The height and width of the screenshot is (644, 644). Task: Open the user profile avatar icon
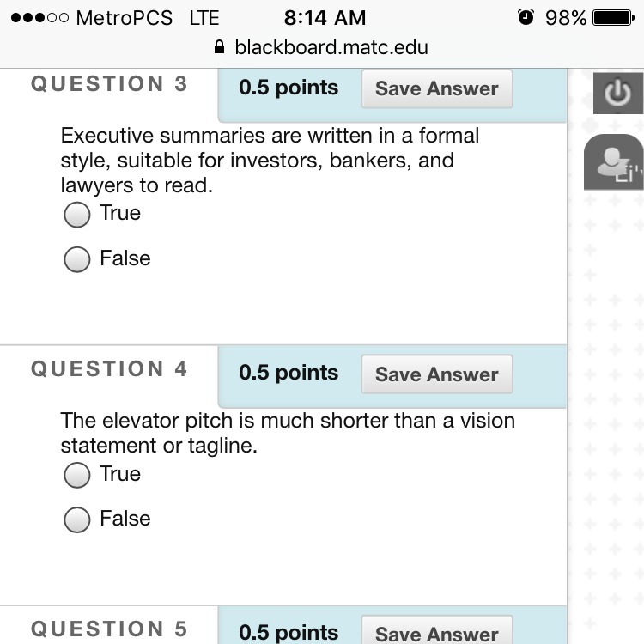click(x=613, y=162)
